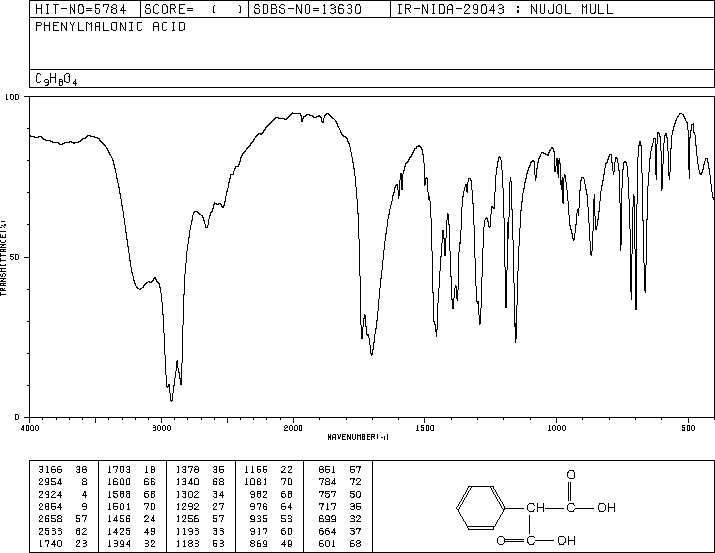Click the HIT-NO=5784 header cell

tap(81, 9)
